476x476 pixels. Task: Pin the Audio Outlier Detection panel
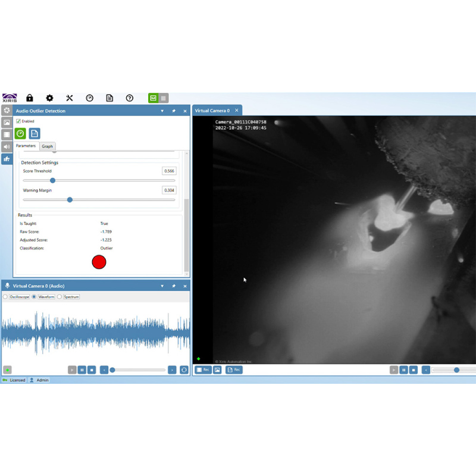tap(174, 111)
